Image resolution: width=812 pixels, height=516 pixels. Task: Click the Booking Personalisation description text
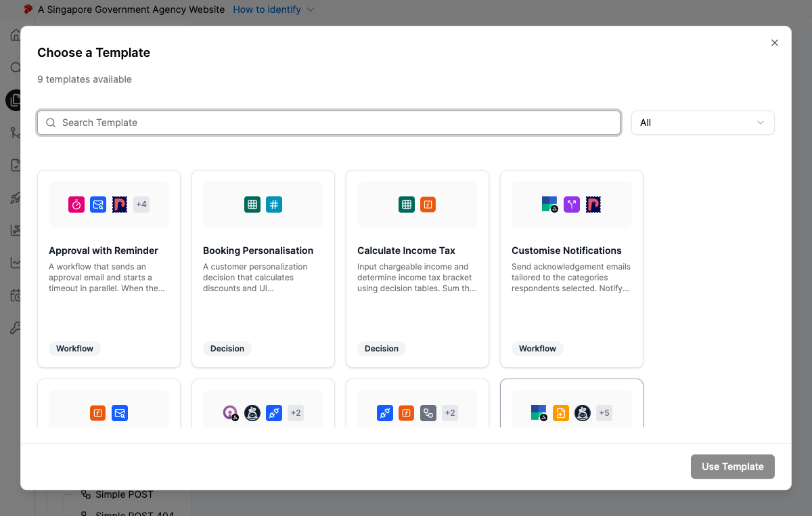(x=256, y=278)
